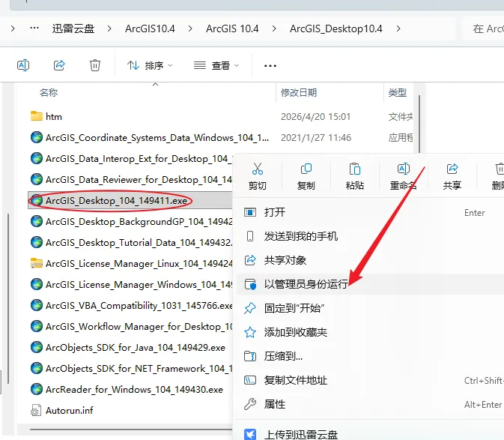This screenshot has height=440, width=504.
Task: Expand chevron after ArcGIS 10.4 breadcrumb
Action: tap(274, 28)
